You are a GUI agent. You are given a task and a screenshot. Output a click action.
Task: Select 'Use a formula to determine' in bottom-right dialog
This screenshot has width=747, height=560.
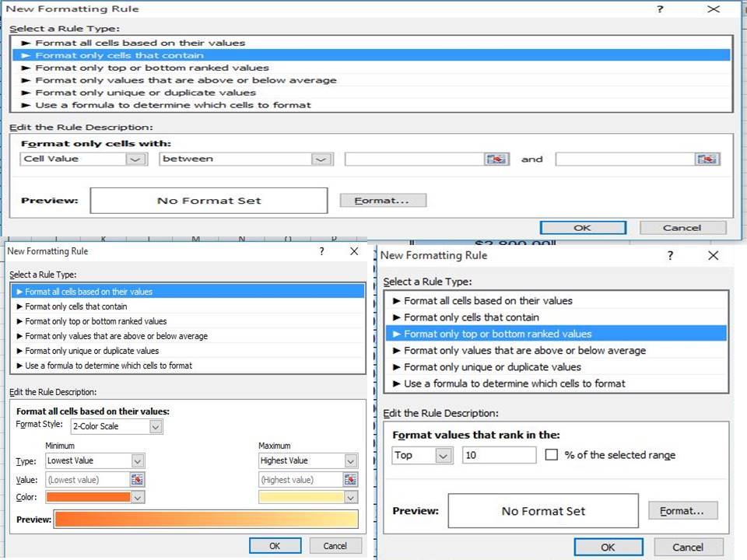click(x=556, y=383)
